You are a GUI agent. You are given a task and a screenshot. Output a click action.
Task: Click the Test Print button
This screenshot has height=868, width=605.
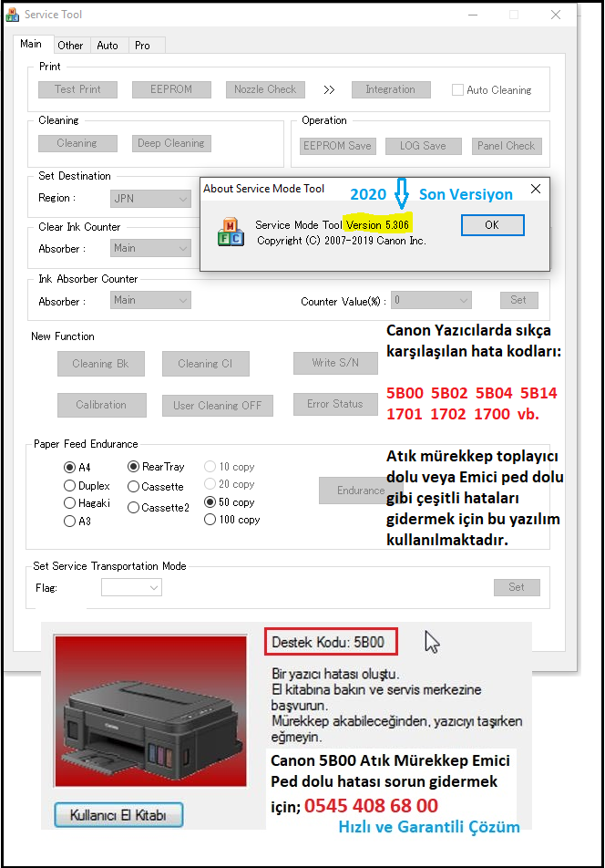[77, 89]
